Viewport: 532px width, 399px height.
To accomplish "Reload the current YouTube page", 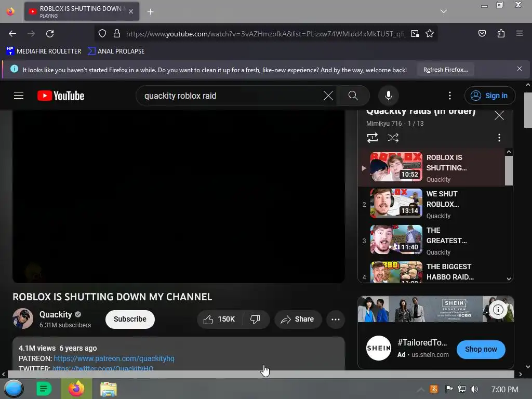I will pyautogui.click(x=50, y=34).
